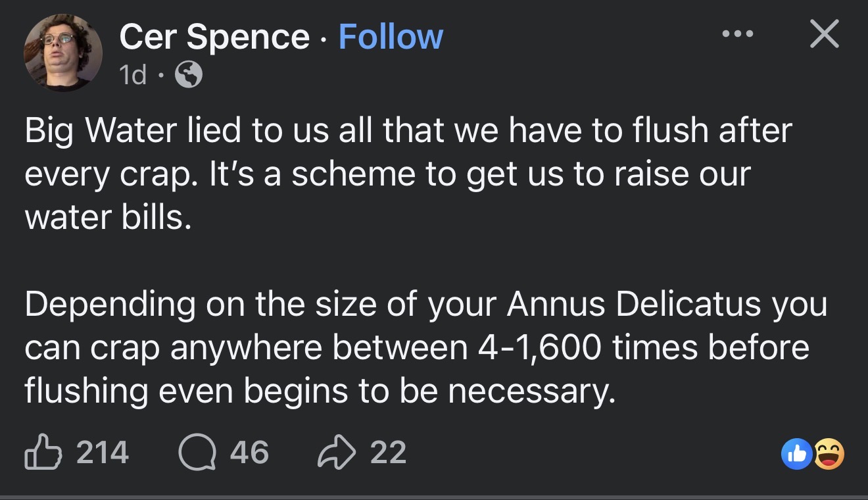This screenshot has width=868, height=500.
Task: Follow Cer Spence
Action: click(391, 37)
